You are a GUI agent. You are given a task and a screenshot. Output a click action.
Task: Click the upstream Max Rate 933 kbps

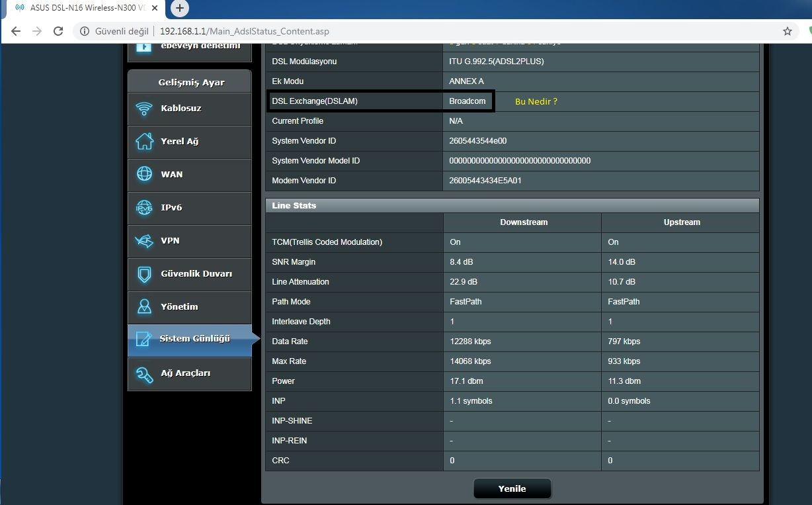(x=624, y=361)
